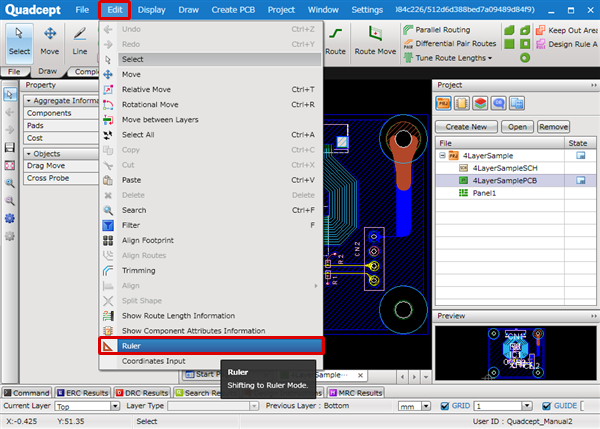This screenshot has width=600, height=429.
Task: Click the windows icon in Project panel toolbar
Action: (x=517, y=103)
